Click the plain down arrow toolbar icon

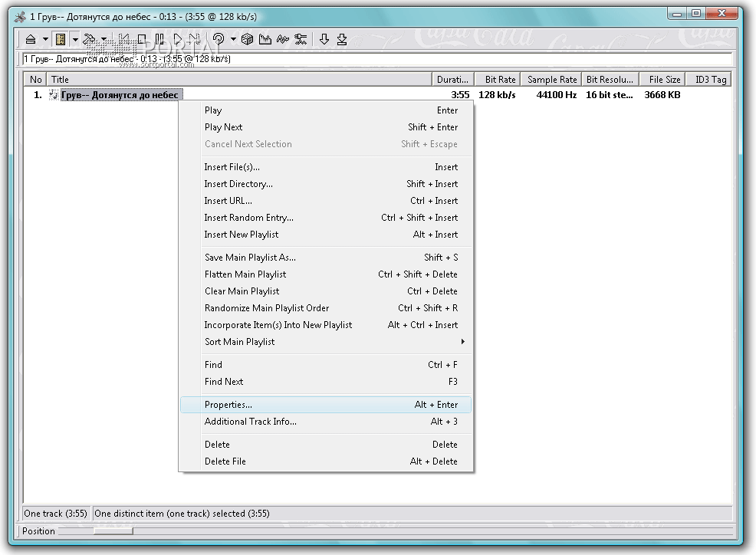click(x=324, y=39)
